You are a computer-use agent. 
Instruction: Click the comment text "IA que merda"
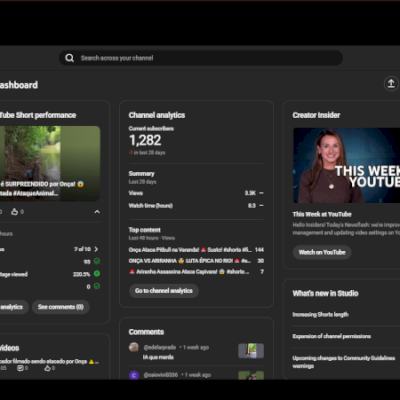[x=158, y=357]
